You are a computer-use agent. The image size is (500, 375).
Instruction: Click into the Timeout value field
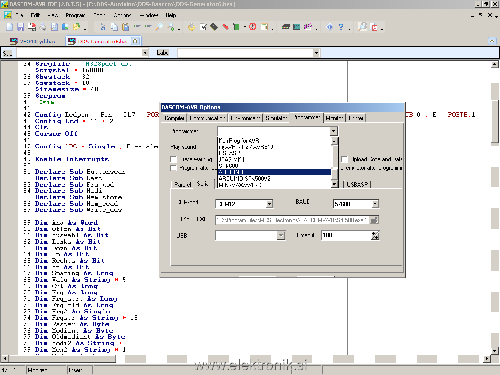(x=346, y=235)
